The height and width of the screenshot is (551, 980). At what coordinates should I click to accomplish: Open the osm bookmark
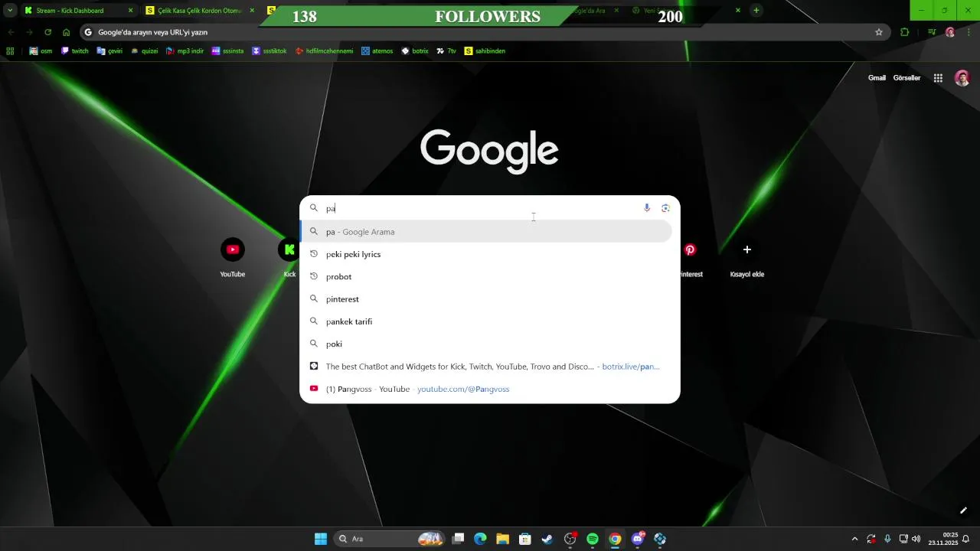[41, 51]
